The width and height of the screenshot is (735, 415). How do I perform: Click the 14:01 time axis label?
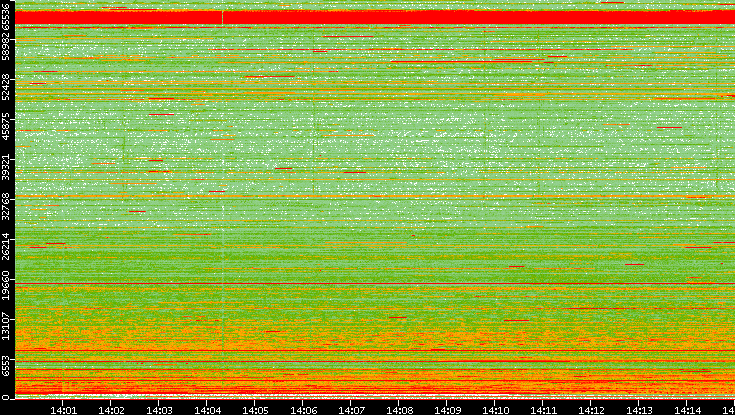[x=63, y=410]
